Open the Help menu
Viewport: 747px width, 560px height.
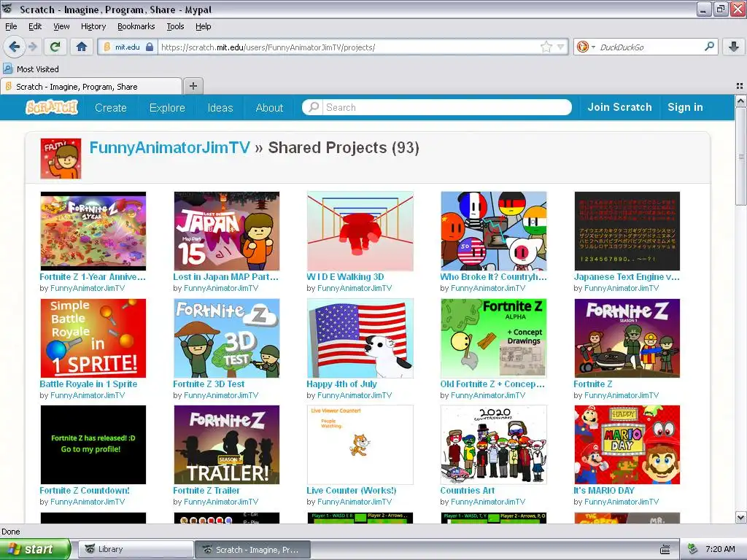[203, 27]
